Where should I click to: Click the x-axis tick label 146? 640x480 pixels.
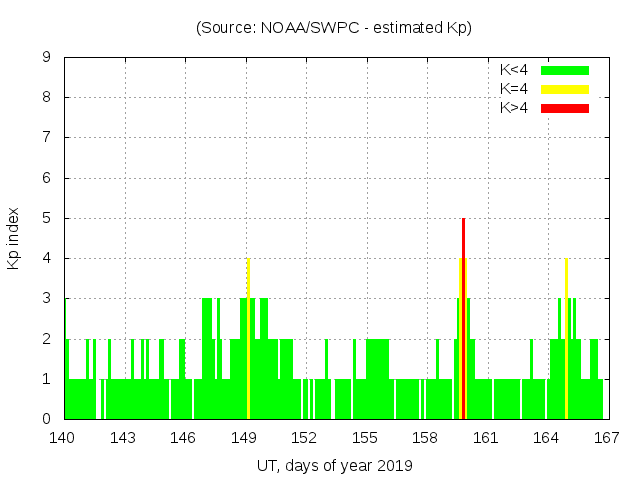[x=184, y=438]
